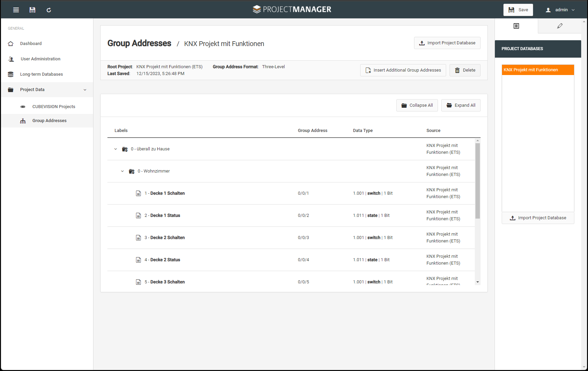The height and width of the screenshot is (371, 588).
Task: Click group address 0/0/1
Action: (x=303, y=193)
